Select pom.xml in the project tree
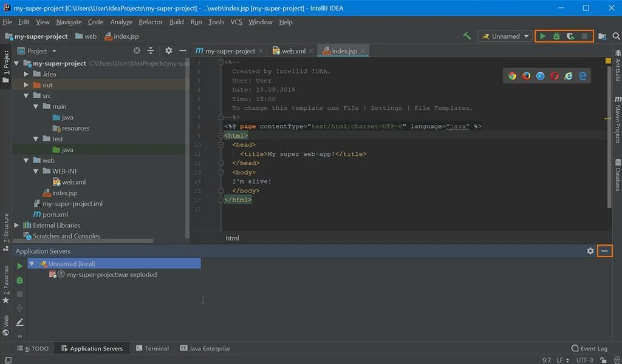This screenshot has width=622, height=364. pyautogui.click(x=55, y=214)
